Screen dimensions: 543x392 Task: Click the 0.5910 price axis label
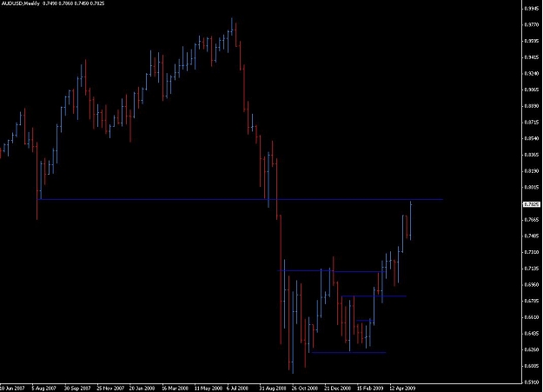click(x=532, y=382)
